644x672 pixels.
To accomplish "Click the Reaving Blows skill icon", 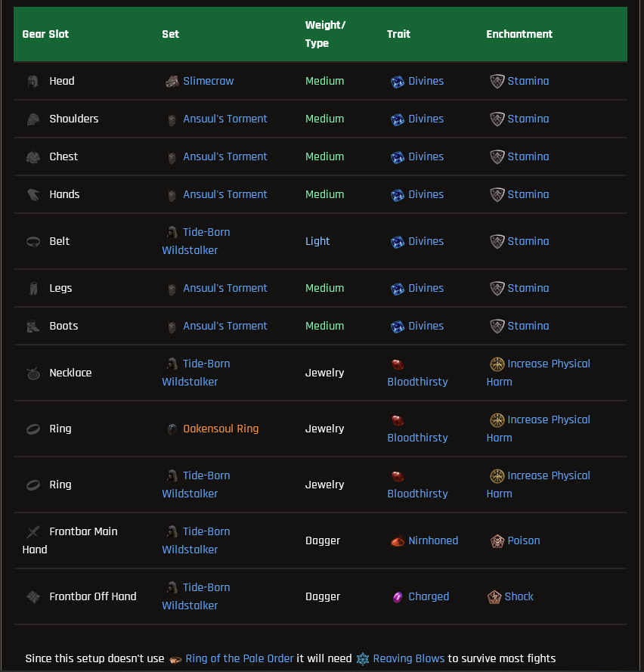I will click(363, 658).
